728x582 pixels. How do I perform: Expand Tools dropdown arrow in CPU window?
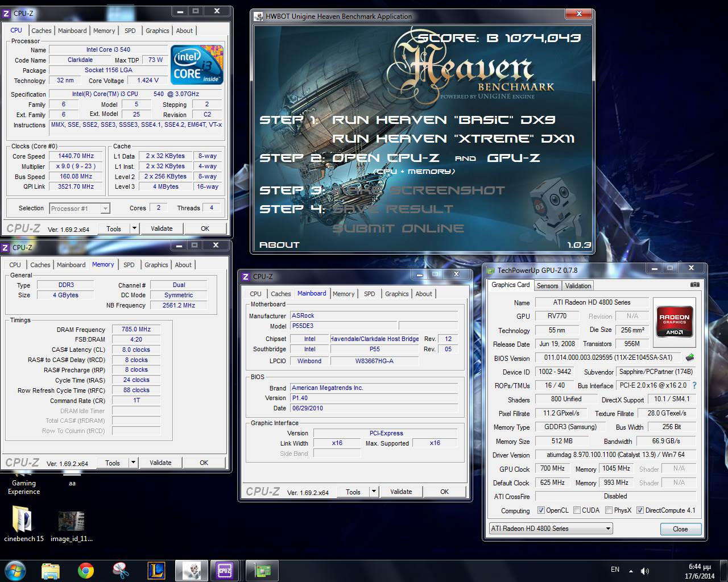(134, 228)
